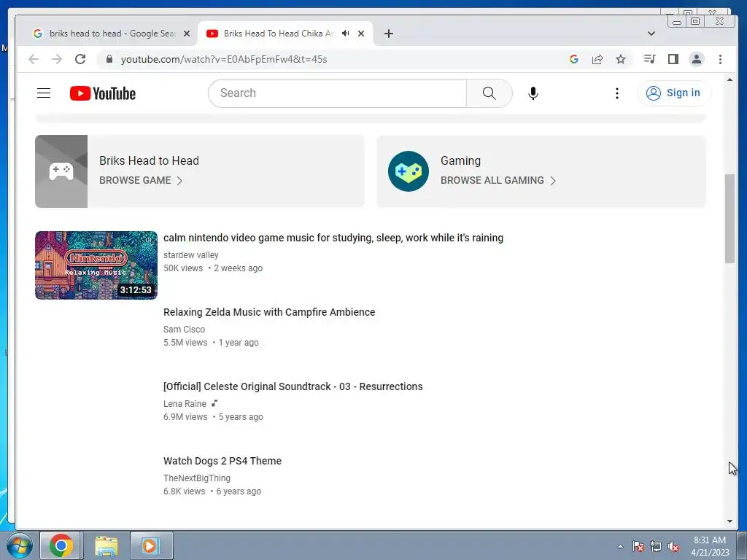Screen dimensions: 747x560
Task: Click the Action Center flag tray icon
Action: coord(638,546)
